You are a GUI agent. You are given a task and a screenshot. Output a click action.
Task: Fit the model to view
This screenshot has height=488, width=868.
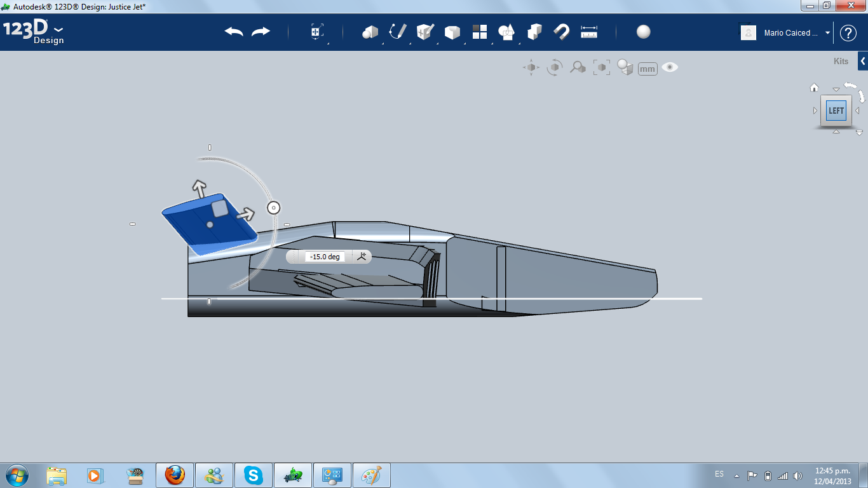click(601, 67)
